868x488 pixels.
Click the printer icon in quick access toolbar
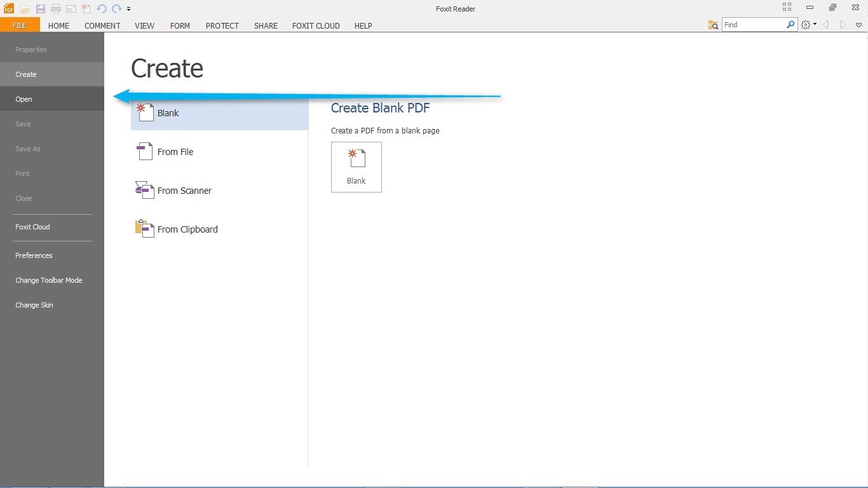pyautogui.click(x=56, y=9)
